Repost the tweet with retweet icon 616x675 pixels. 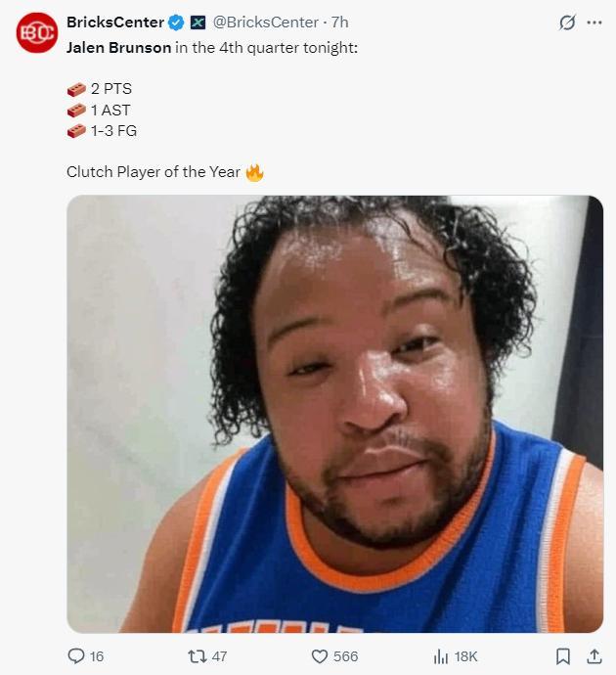(x=198, y=656)
